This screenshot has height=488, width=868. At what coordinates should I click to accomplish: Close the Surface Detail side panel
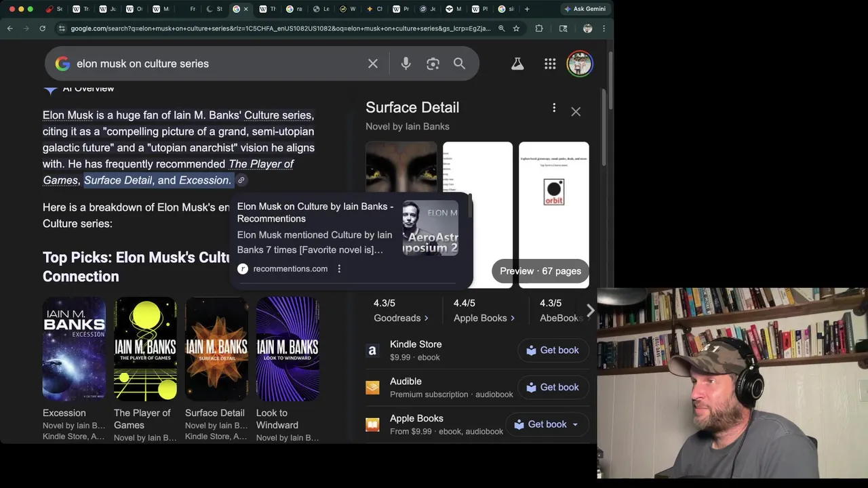pyautogui.click(x=576, y=111)
